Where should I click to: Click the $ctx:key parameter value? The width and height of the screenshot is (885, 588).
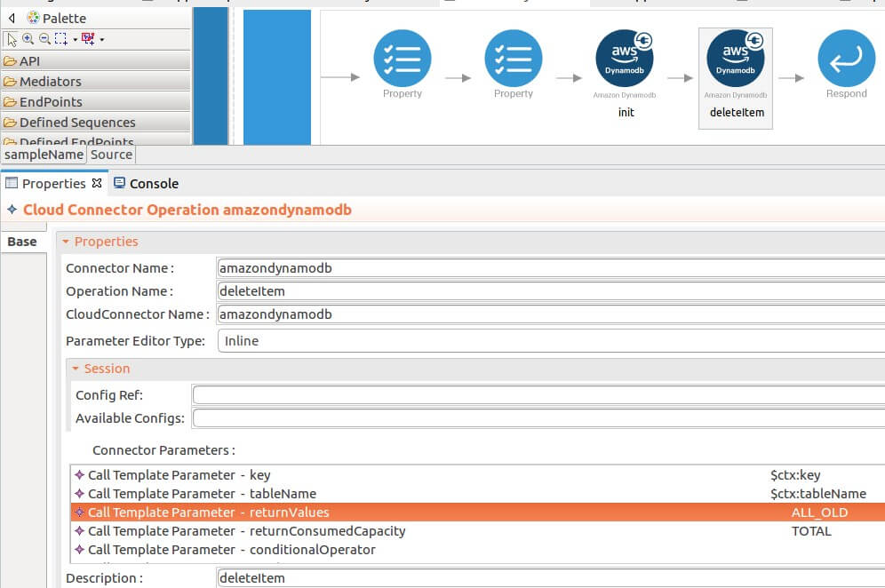(x=795, y=475)
